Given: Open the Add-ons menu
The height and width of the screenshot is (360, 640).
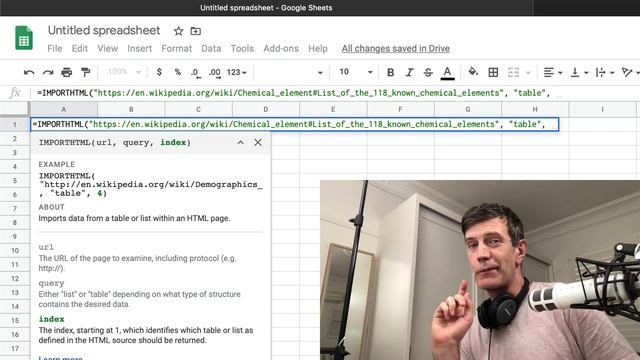Looking at the screenshot, I should click(281, 49).
